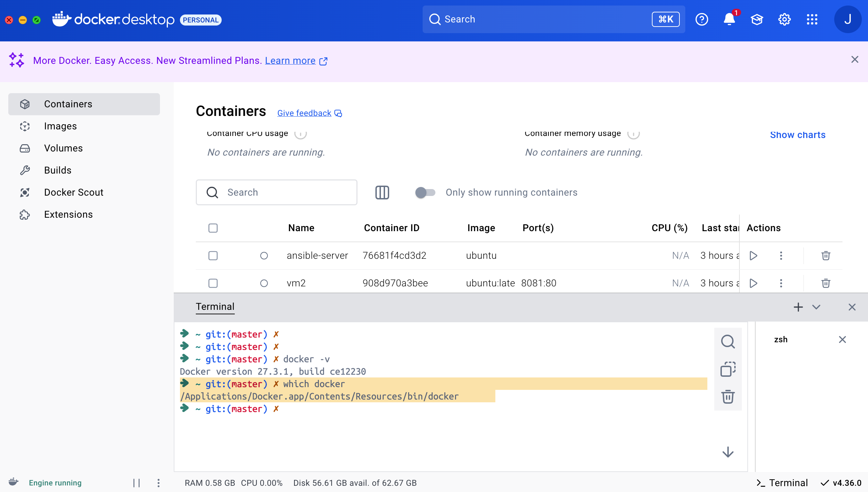Go to Docker Scout section
This screenshot has height=492, width=868.
[x=74, y=193]
